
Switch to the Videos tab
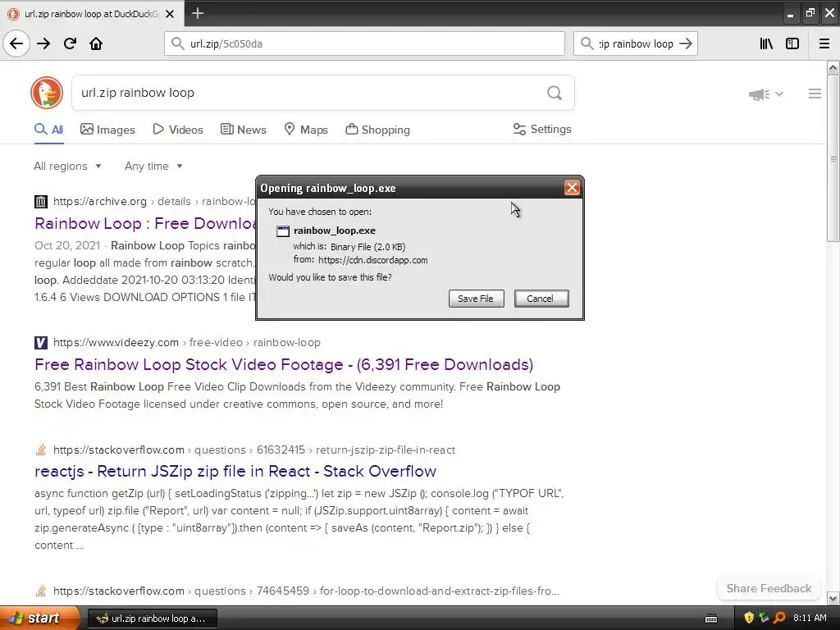(178, 130)
